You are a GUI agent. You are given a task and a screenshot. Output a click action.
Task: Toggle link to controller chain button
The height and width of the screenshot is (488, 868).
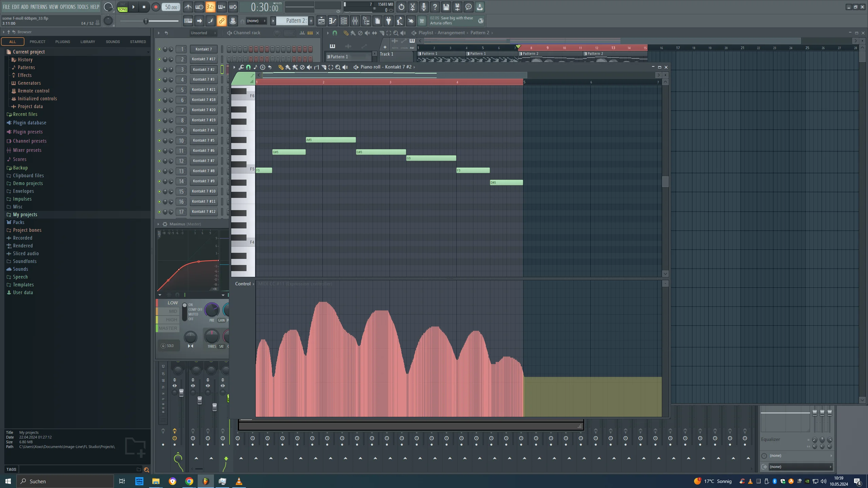(x=221, y=21)
